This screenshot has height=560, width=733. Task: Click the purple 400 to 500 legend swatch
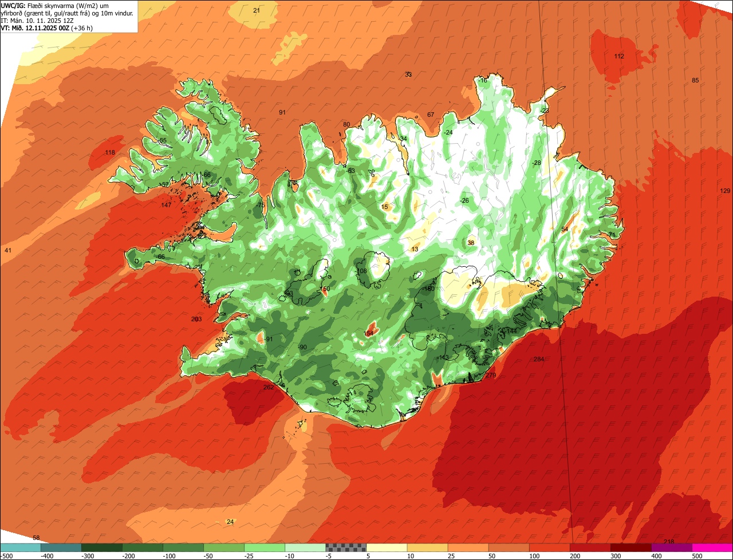672,547
